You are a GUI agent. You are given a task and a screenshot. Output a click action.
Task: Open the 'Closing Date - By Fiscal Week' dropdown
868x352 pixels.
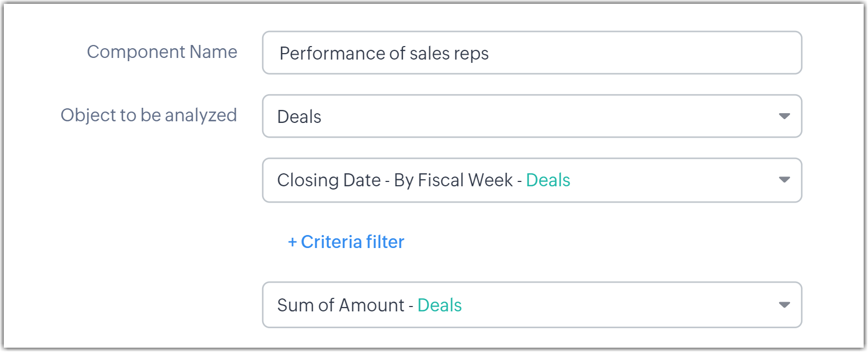(532, 180)
